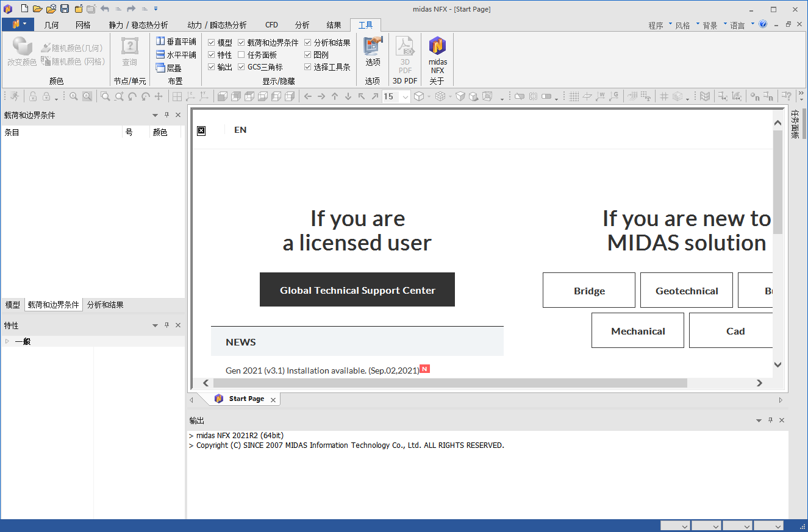Close the Start Page document tab
Screen dimensions: 808x532
coord(273,400)
